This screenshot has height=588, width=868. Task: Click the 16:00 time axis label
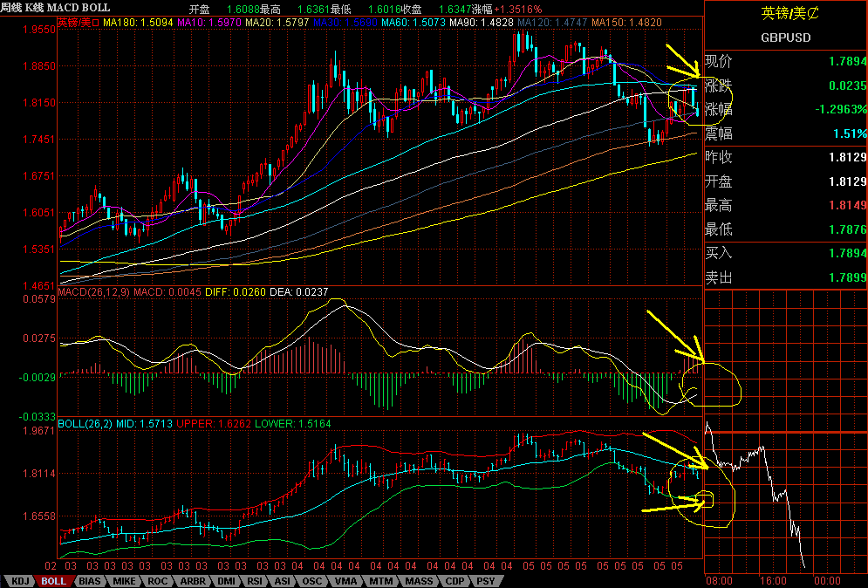[773, 581]
